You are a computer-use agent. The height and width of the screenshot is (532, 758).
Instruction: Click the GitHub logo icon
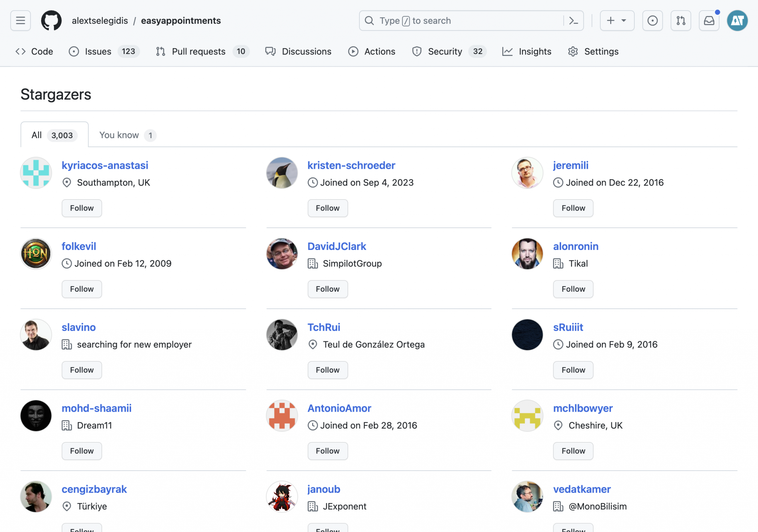[51, 20]
